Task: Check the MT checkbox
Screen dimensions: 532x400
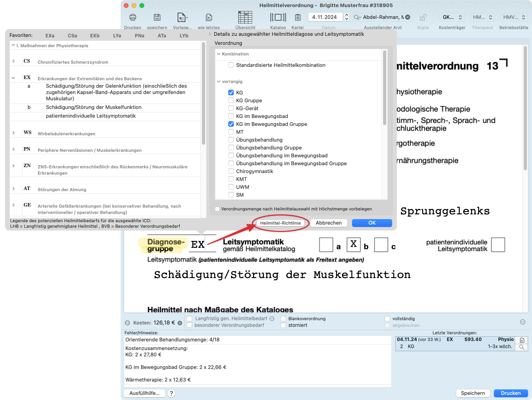Action: click(x=231, y=132)
